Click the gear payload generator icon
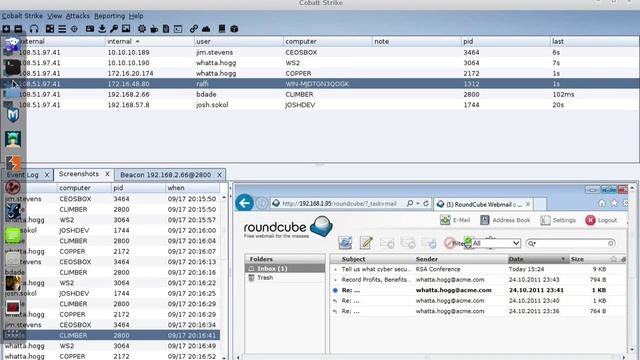The width and height of the screenshot is (640, 360). click(x=142, y=29)
